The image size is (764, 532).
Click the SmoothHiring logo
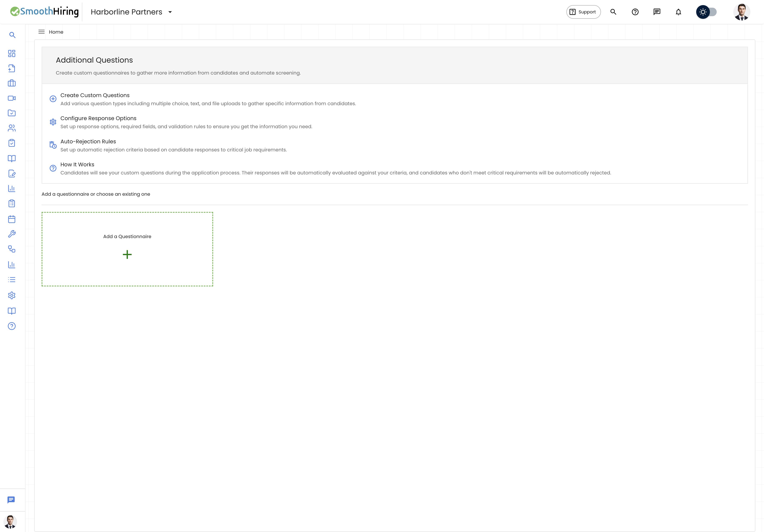44,12
